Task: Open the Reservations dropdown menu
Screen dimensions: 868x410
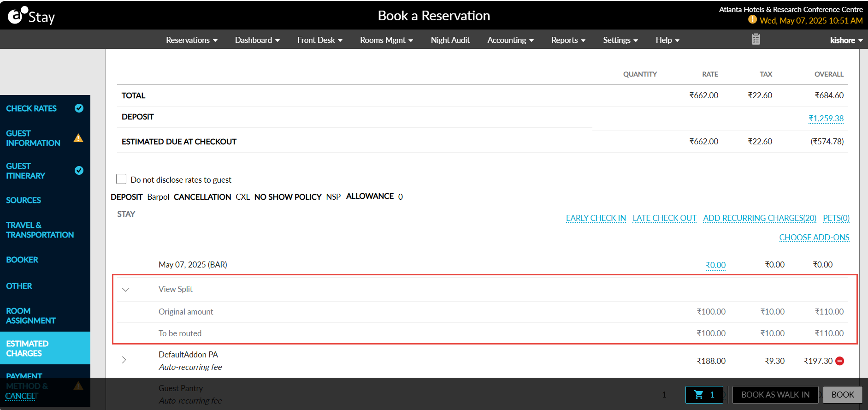Action: tap(192, 40)
